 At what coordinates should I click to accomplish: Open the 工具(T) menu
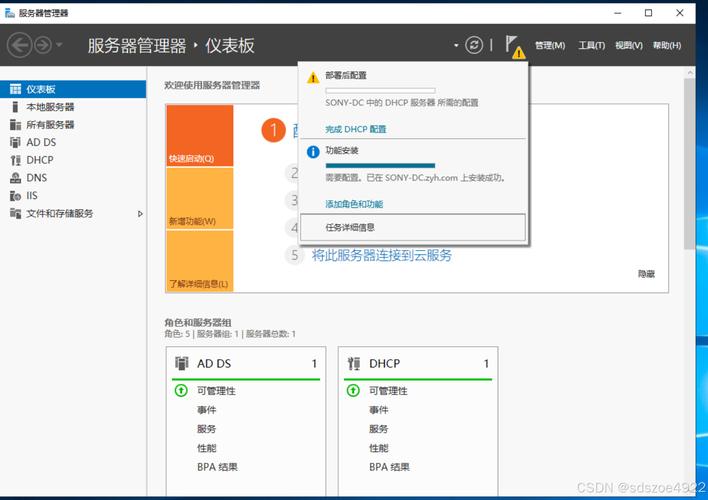click(592, 45)
